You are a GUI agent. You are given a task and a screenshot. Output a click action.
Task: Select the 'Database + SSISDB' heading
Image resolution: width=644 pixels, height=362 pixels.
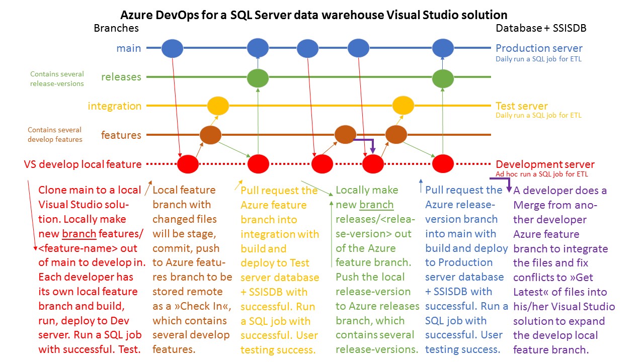[541, 28]
